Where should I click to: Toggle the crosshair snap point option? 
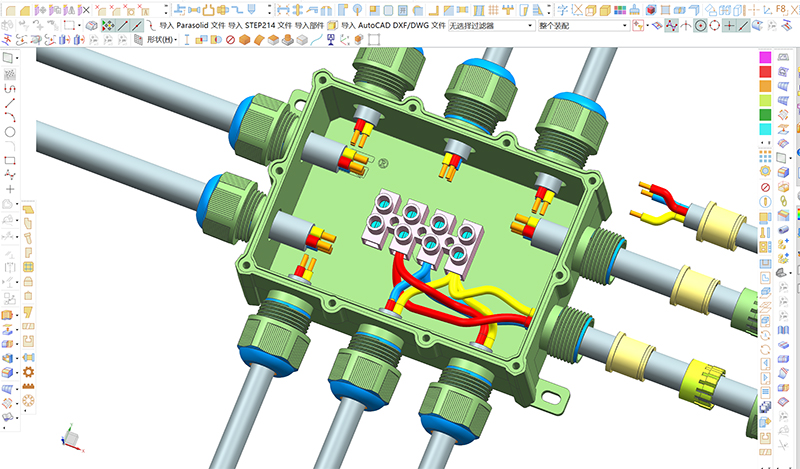point(730,25)
